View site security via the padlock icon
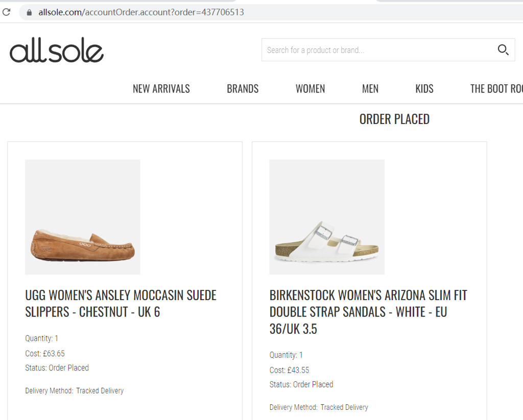This screenshot has height=420, width=523. coord(29,12)
